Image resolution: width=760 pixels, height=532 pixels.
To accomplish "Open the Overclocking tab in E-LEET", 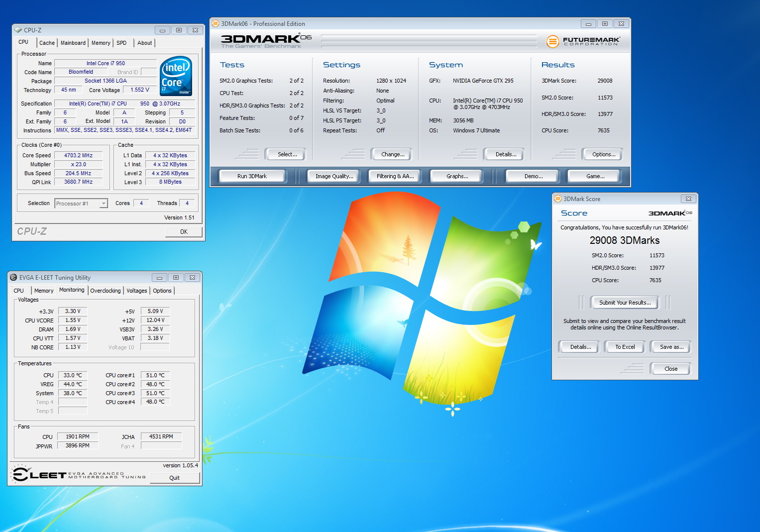I will [106, 291].
